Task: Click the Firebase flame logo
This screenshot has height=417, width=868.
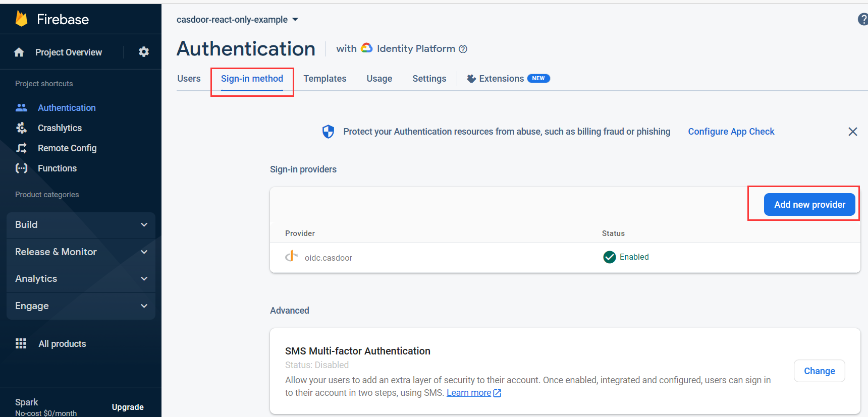Action: (x=21, y=19)
